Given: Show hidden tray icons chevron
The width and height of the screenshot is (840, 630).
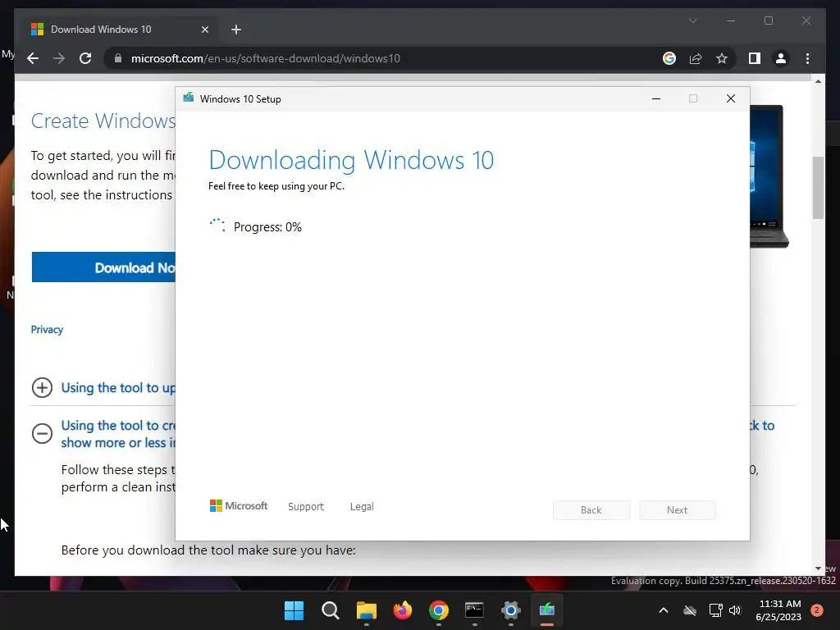Looking at the screenshot, I should tap(663, 610).
